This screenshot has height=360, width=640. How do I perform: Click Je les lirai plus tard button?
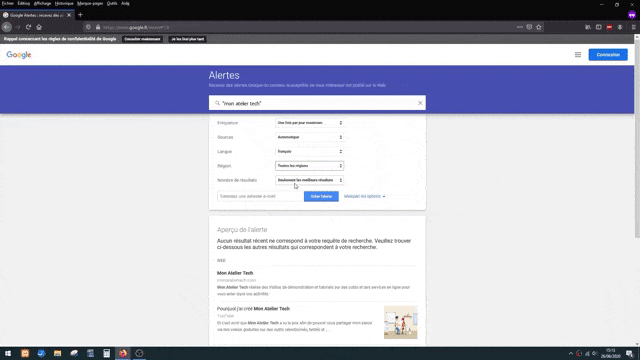187,39
